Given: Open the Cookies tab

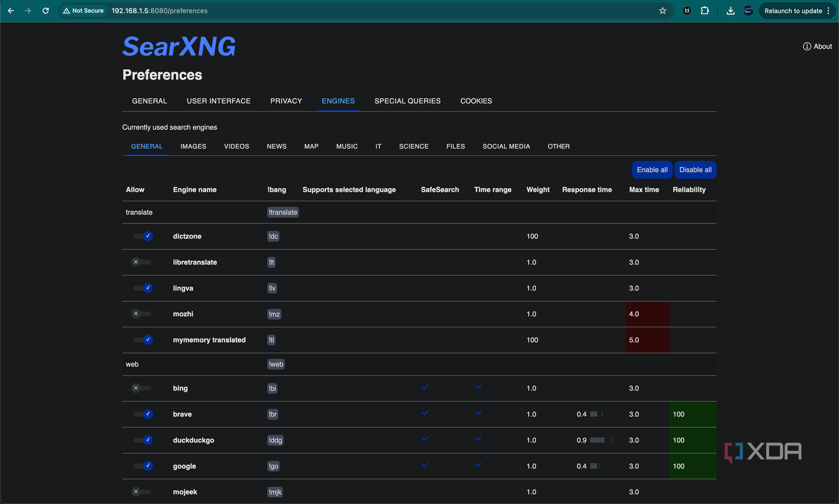Looking at the screenshot, I should (476, 101).
